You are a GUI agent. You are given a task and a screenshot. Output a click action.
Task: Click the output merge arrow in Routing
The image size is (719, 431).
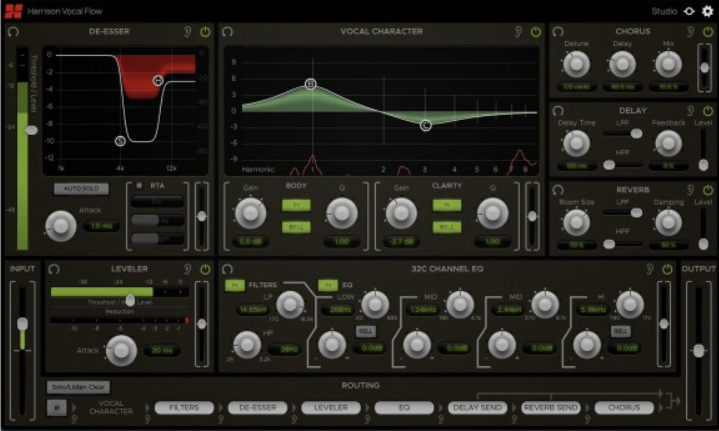673,401
